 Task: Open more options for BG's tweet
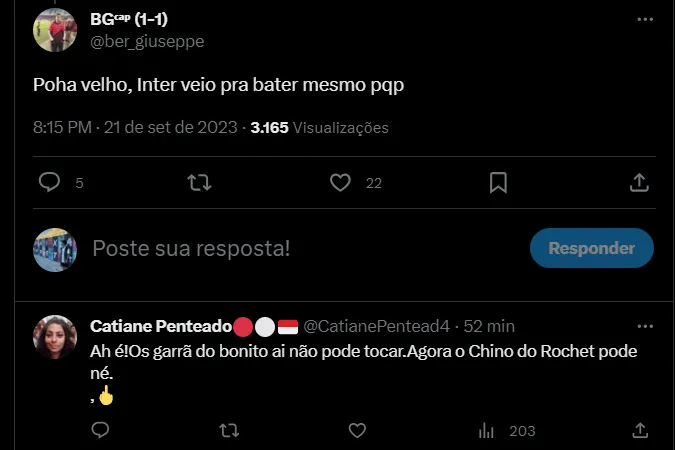(645, 19)
